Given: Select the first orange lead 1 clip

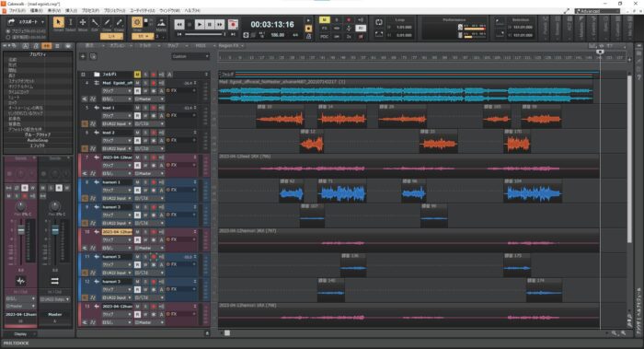Looking at the screenshot, I should click(280, 117).
